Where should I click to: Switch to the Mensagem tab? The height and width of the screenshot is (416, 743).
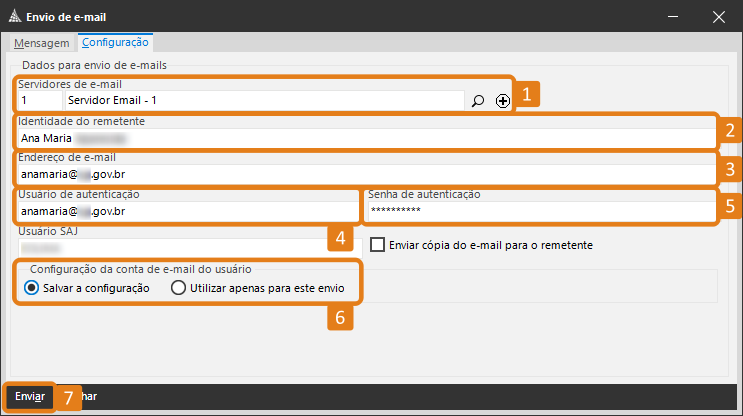pyautogui.click(x=41, y=43)
